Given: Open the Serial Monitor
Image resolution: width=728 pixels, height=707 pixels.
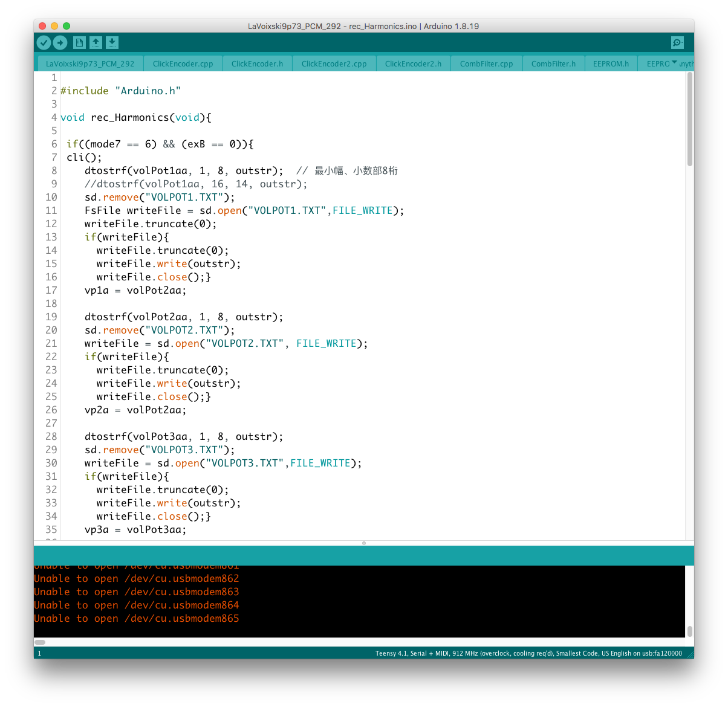Looking at the screenshot, I should coord(677,42).
